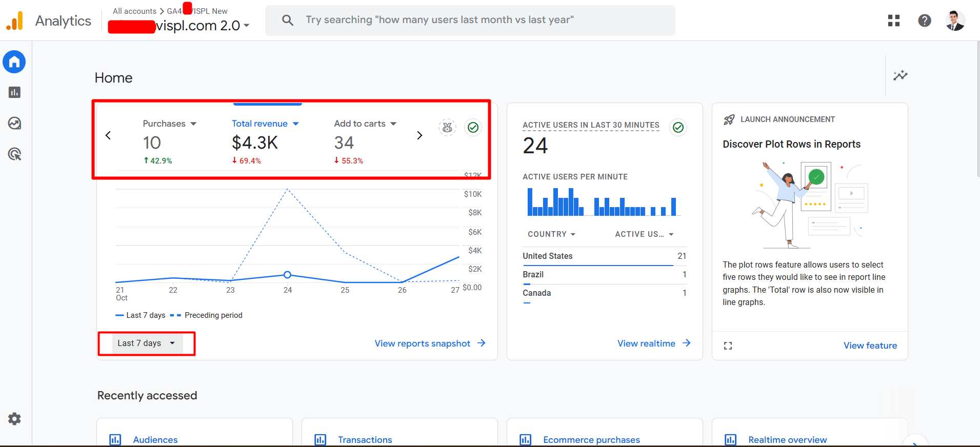Open the Insights sparkline icon
The image size is (980, 447).
click(x=900, y=76)
